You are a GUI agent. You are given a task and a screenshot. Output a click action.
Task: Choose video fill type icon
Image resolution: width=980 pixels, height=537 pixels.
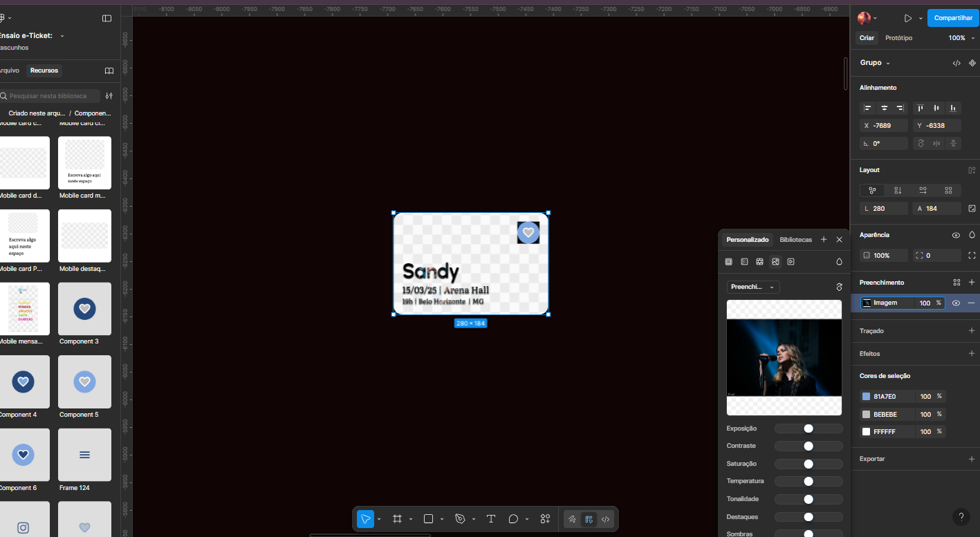[791, 262]
